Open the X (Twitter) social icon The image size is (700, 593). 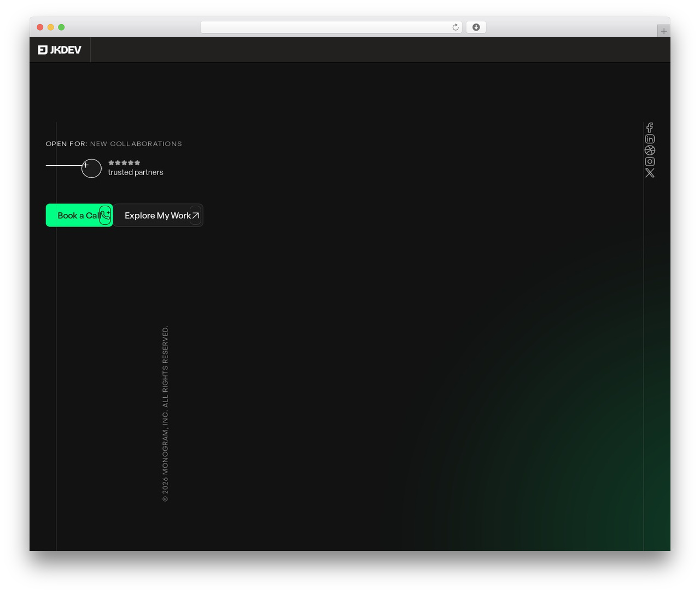pyautogui.click(x=650, y=173)
